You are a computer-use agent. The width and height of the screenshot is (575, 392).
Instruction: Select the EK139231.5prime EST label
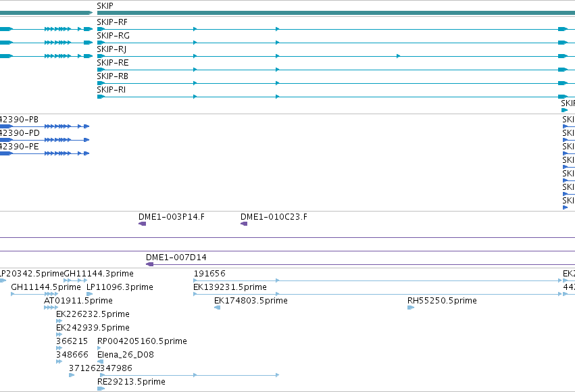coord(230,287)
